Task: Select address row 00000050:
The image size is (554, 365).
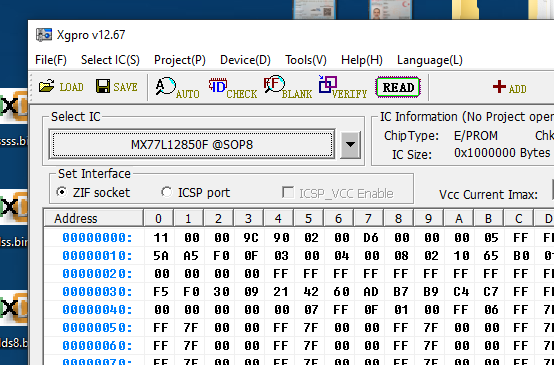Action: click(x=97, y=328)
